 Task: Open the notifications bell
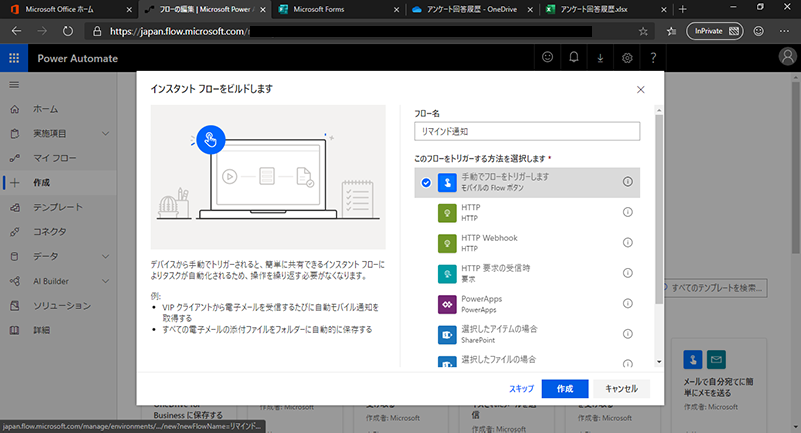coord(574,57)
